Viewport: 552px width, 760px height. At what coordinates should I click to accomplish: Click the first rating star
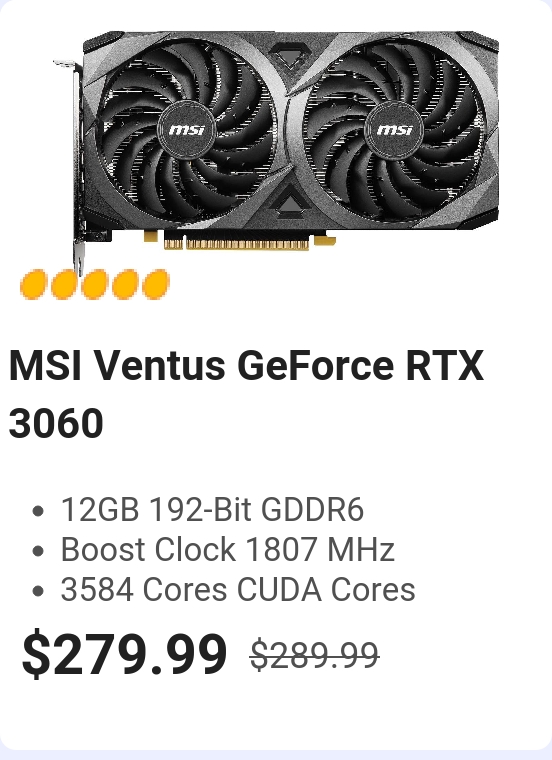coord(33,284)
